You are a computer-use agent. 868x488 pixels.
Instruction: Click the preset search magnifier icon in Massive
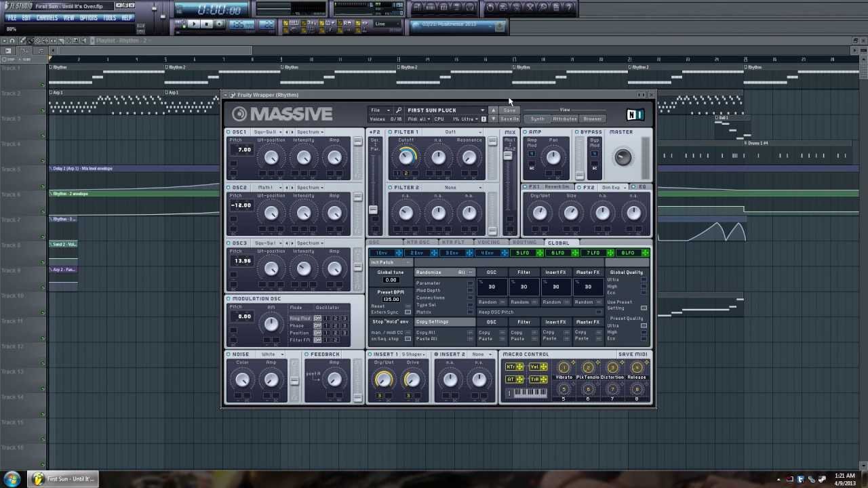399,110
